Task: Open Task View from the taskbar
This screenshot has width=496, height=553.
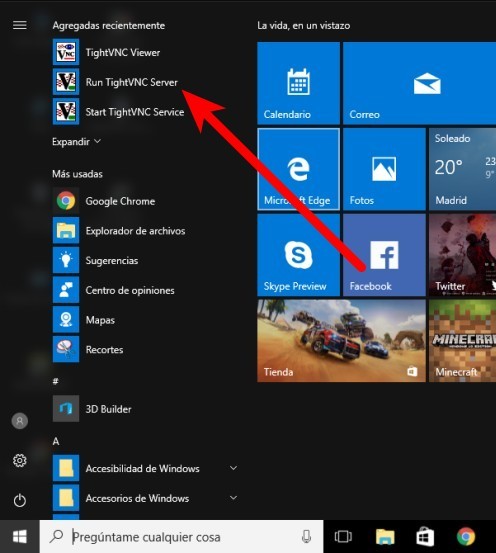Action: 343,537
